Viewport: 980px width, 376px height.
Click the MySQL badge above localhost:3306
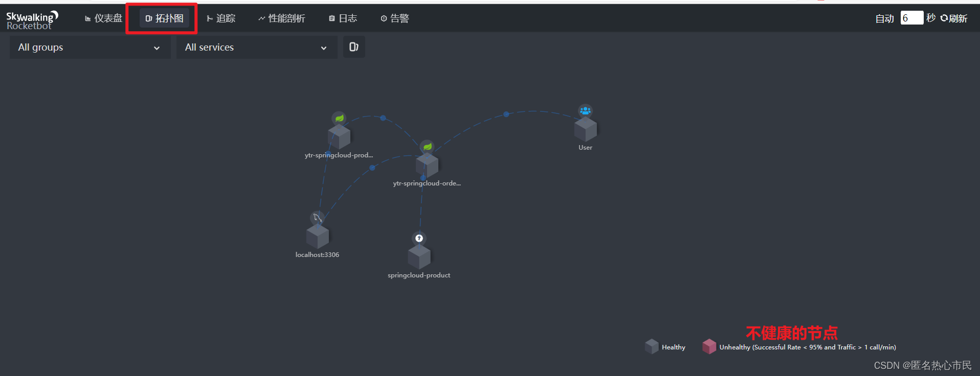click(x=317, y=218)
